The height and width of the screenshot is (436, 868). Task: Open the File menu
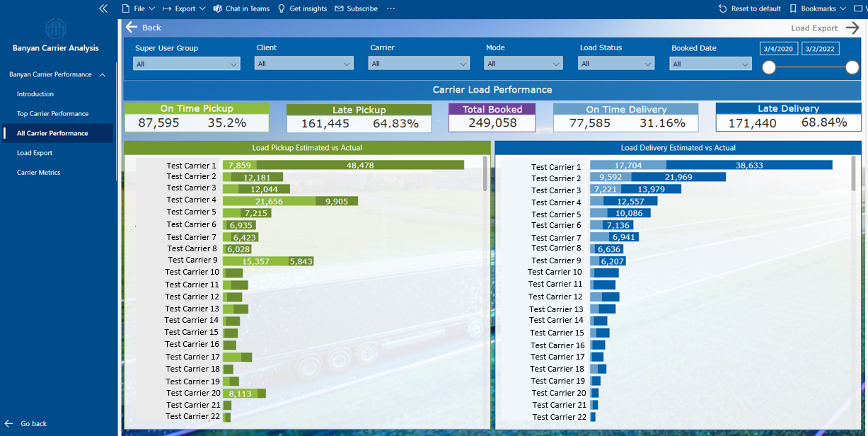pos(139,8)
